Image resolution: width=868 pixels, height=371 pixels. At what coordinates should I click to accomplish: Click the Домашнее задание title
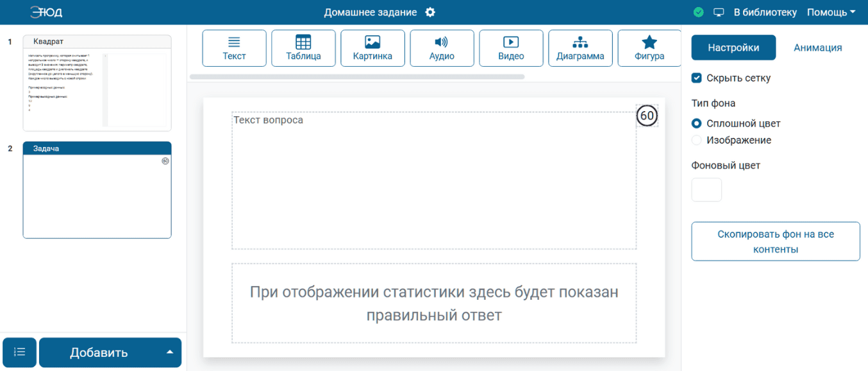[371, 12]
